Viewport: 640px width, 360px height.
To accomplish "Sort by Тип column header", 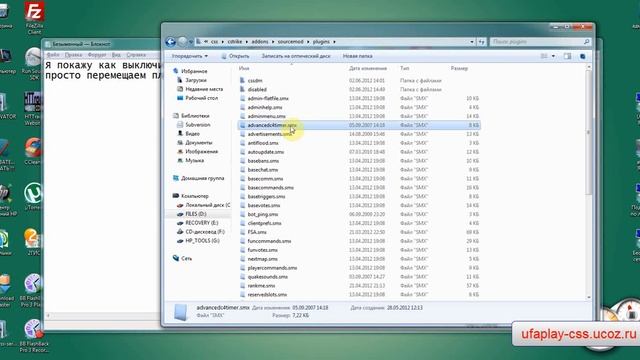I will click(x=404, y=68).
